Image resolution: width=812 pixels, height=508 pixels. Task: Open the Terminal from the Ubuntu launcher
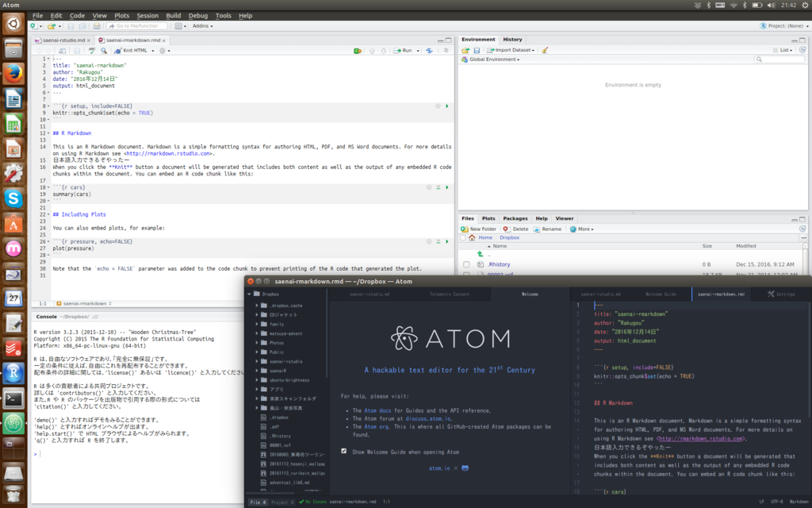[x=13, y=398]
